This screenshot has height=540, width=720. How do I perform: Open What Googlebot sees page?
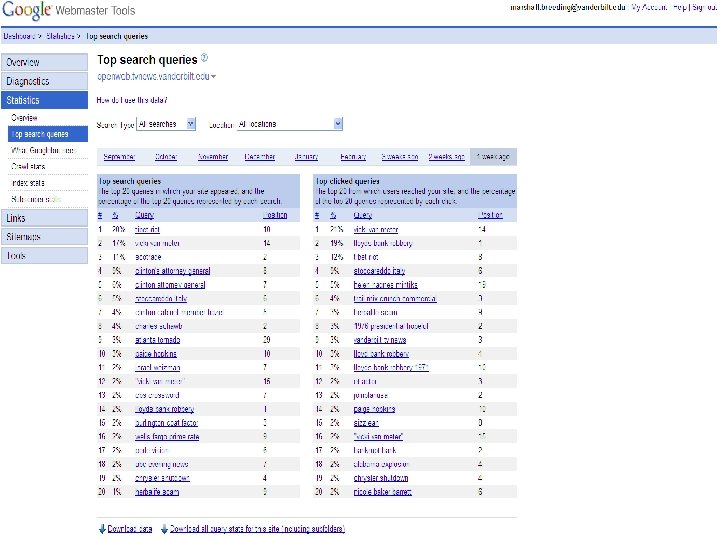click(x=44, y=150)
